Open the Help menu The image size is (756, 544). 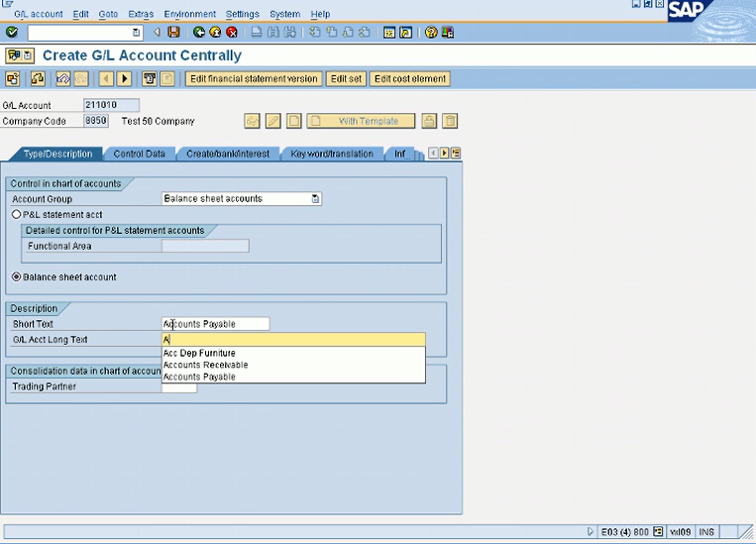tap(320, 14)
